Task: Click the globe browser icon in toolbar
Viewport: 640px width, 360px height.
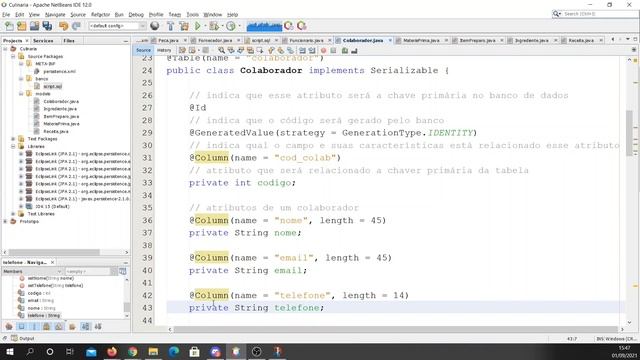Action: tap(155, 26)
